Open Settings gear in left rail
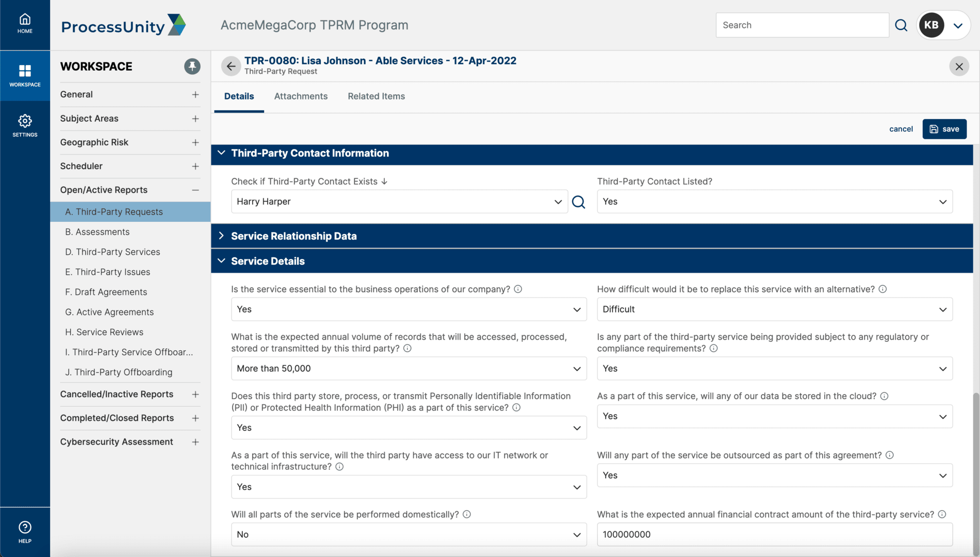This screenshot has height=557, width=980. [25, 126]
